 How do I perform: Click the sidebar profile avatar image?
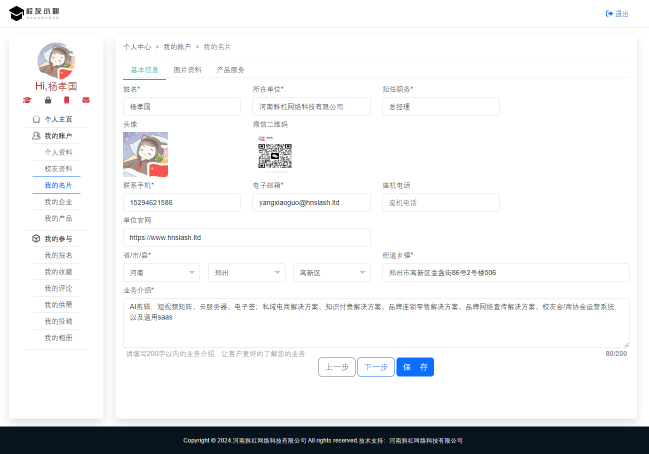tap(56, 61)
